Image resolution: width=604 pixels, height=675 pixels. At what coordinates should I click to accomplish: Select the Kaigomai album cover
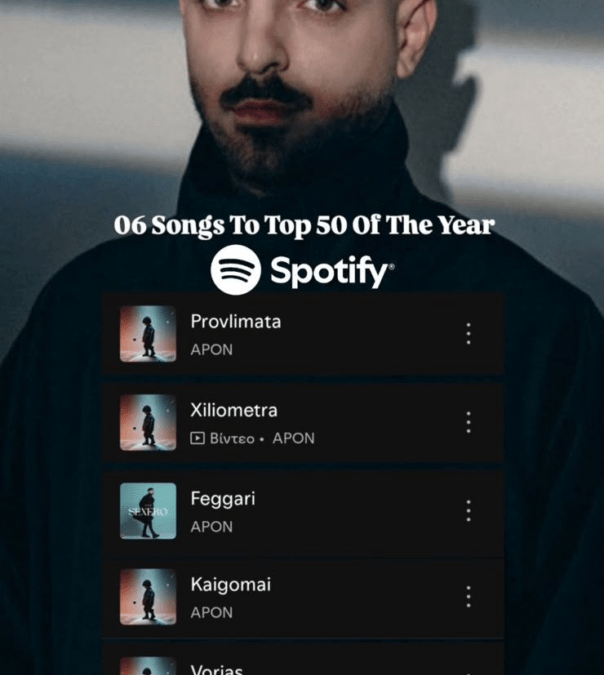point(148,597)
